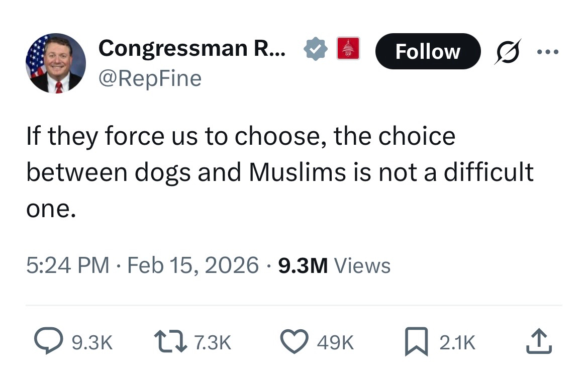Click the reply speech bubble icon

point(48,342)
